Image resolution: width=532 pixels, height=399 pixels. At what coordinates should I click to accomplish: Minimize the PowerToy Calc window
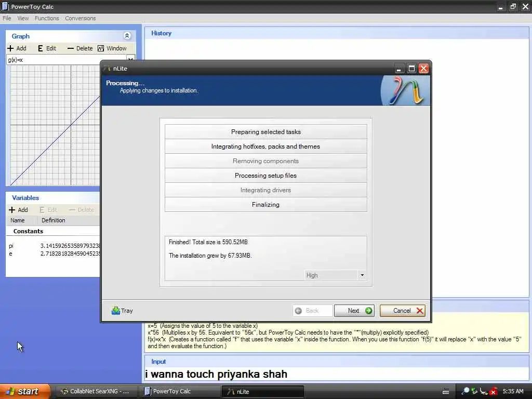[500, 6]
